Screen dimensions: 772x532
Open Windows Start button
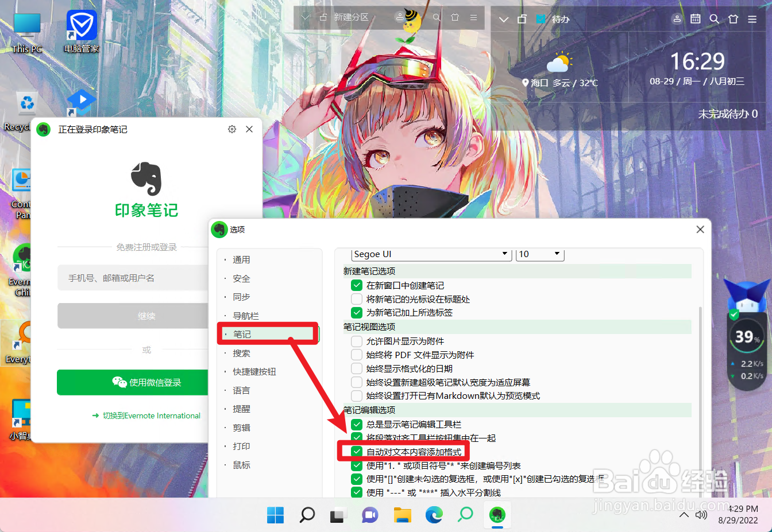point(276,515)
